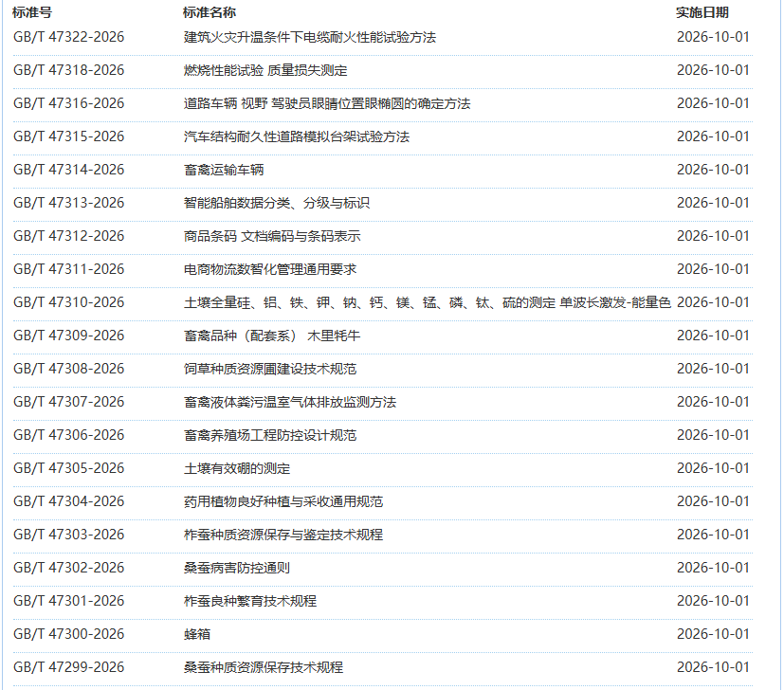The height and width of the screenshot is (690, 784).
Task: Click the 标准名称 column header
Action: click(209, 12)
